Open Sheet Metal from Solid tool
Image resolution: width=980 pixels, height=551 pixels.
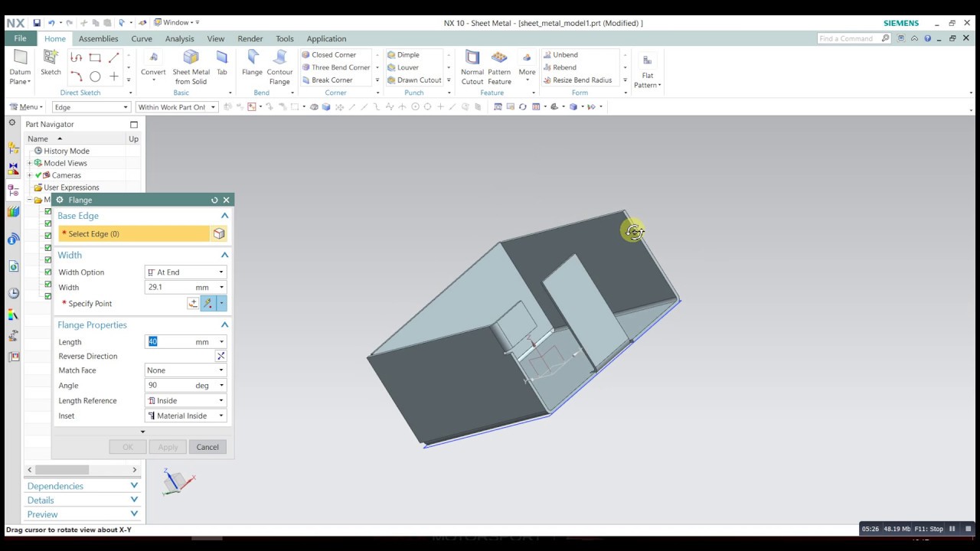[191, 67]
